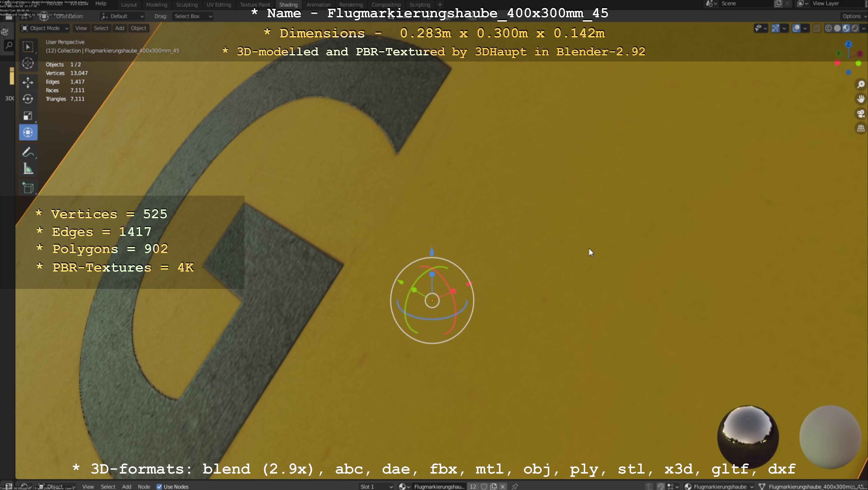
Task: Switch to the UV Editing workspace tab
Action: pos(219,5)
